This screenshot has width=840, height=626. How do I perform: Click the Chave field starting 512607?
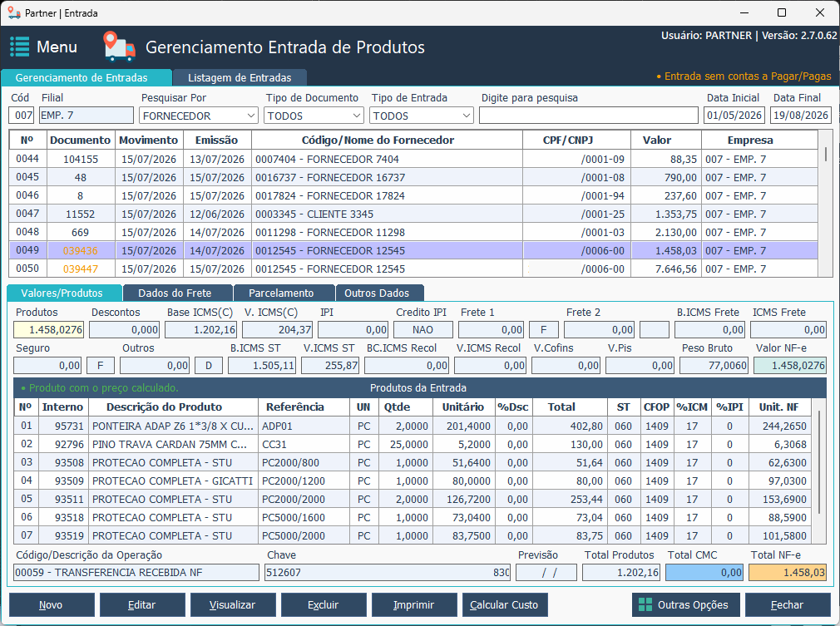point(388,573)
